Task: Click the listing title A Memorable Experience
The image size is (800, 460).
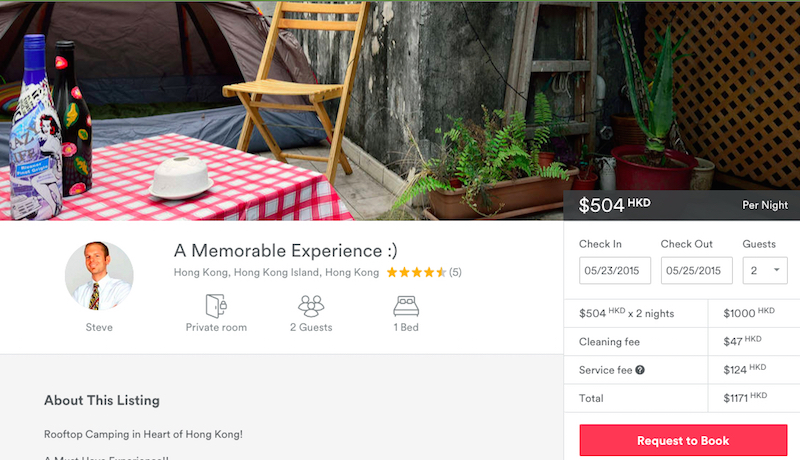Action: click(x=286, y=250)
